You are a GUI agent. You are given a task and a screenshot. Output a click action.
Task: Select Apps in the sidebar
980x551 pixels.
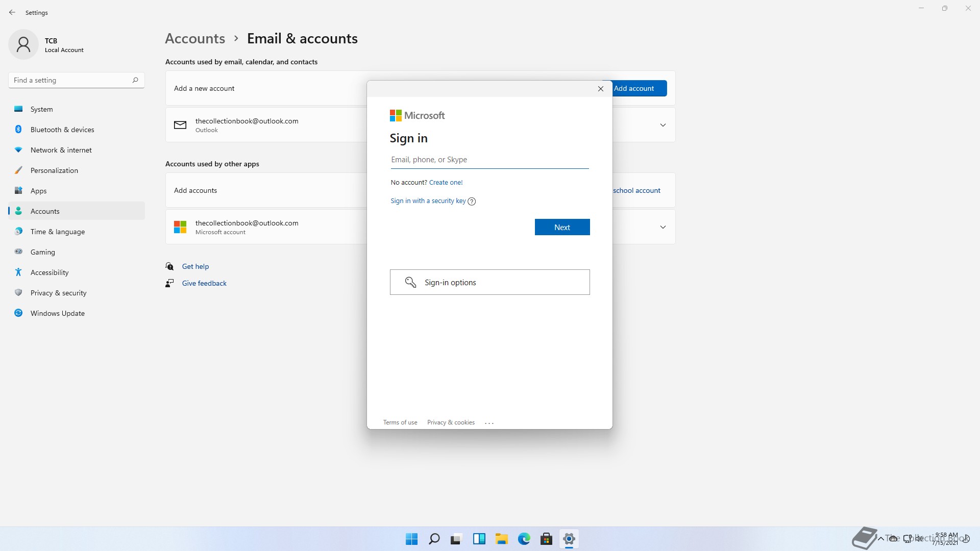pos(77,191)
